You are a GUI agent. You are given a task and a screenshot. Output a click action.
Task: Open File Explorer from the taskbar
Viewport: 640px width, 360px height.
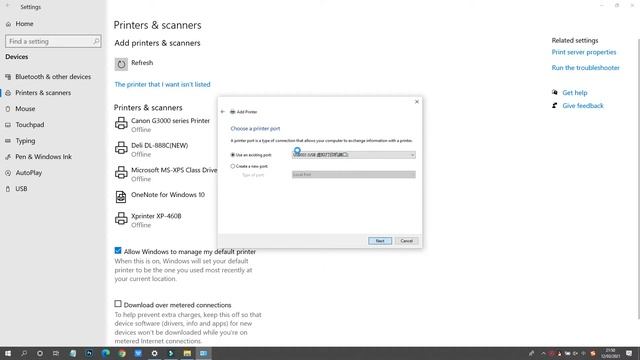187,353
